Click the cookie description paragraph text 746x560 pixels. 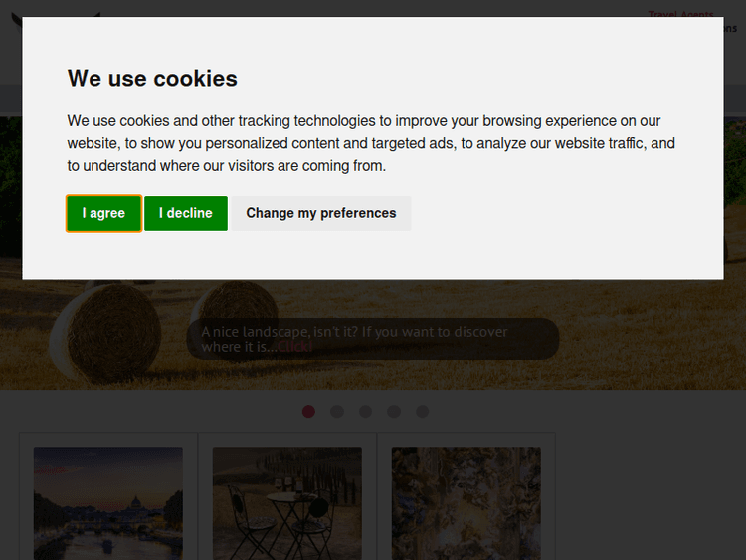click(x=371, y=143)
